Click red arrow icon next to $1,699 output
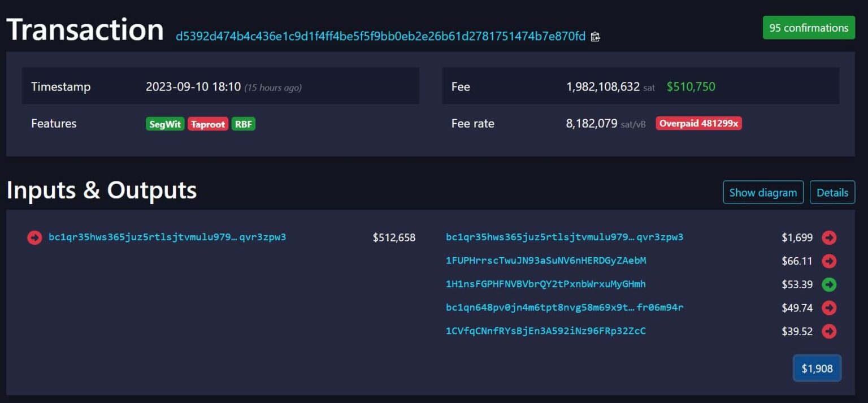The height and width of the screenshot is (403, 868). (829, 237)
